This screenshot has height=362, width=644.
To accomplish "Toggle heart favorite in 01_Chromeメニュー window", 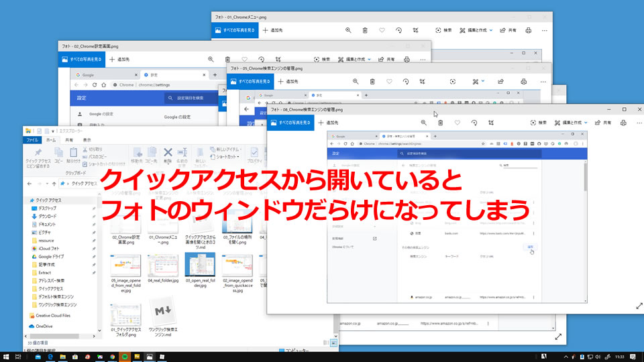I will 382,30.
